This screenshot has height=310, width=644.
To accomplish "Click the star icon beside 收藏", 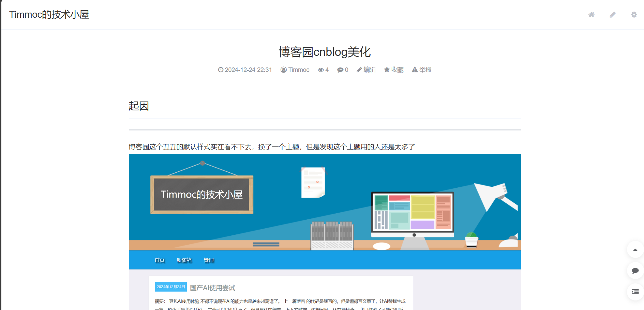I will point(387,69).
